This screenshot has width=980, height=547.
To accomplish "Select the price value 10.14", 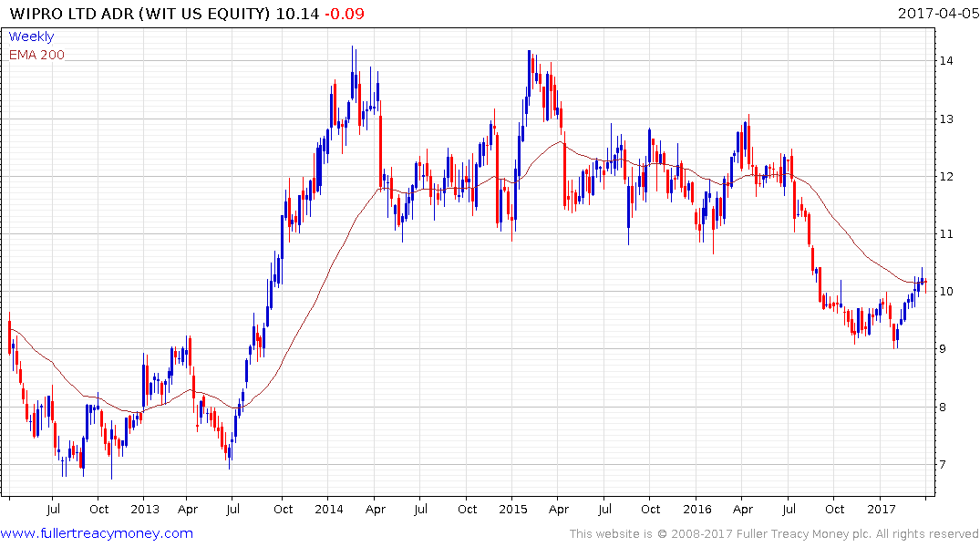I will (297, 13).
